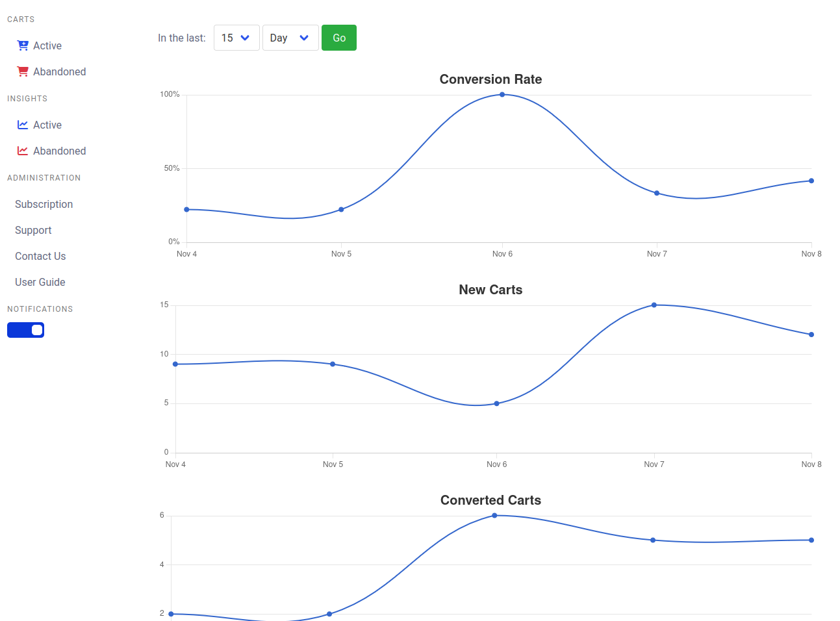Click the blue Active carts cart icon
Viewport: 840px width, 621px height.
click(x=23, y=45)
